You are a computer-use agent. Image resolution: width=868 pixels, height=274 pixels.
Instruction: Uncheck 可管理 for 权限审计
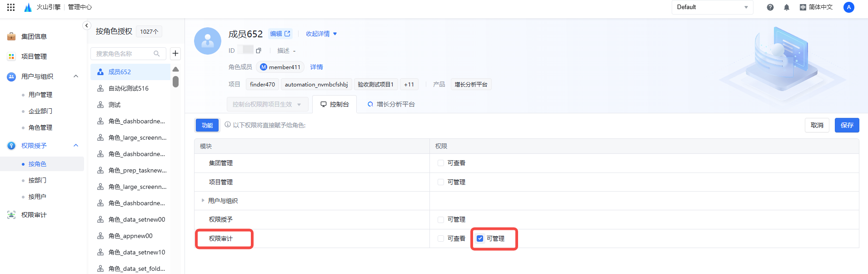[480, 238]
